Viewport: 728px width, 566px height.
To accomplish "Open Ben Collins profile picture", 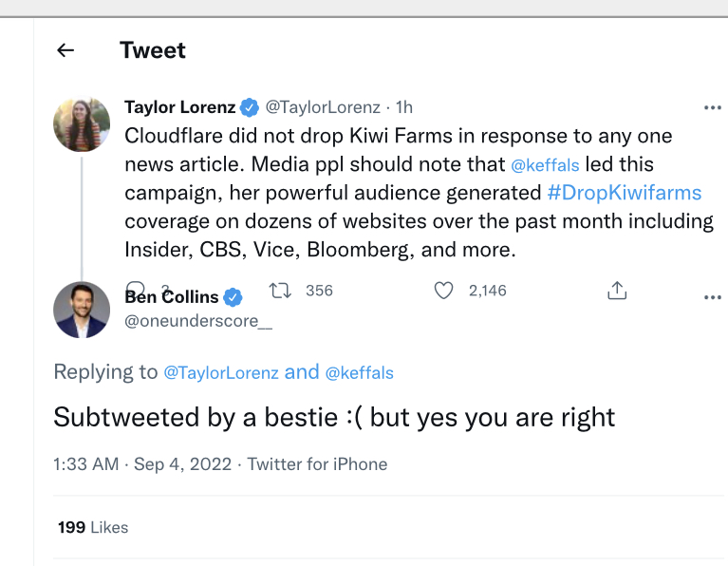I will tap(82, 310).
